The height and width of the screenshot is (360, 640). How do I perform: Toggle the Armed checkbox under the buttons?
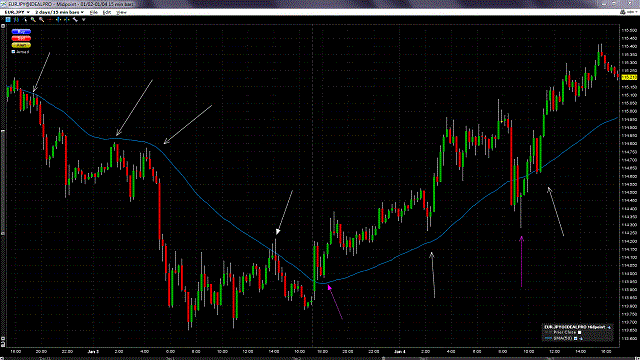tap(13, 51)
